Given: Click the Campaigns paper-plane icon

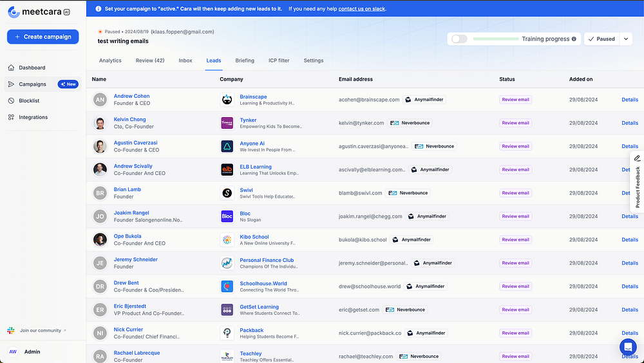Looking at the screenshot, I should 11,84.
